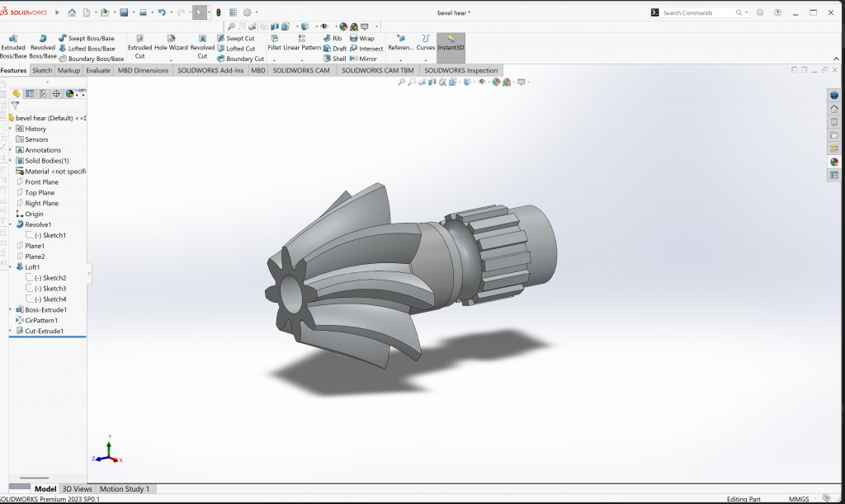Toggle the Hide/Show Items eye icon
The image size is (845, 504).
[483, 82]
